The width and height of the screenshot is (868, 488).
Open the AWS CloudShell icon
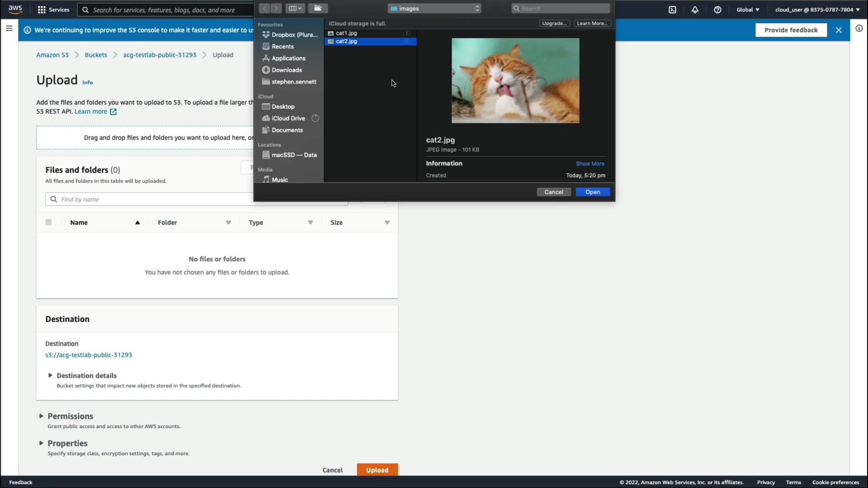click(x=672, y=9)
